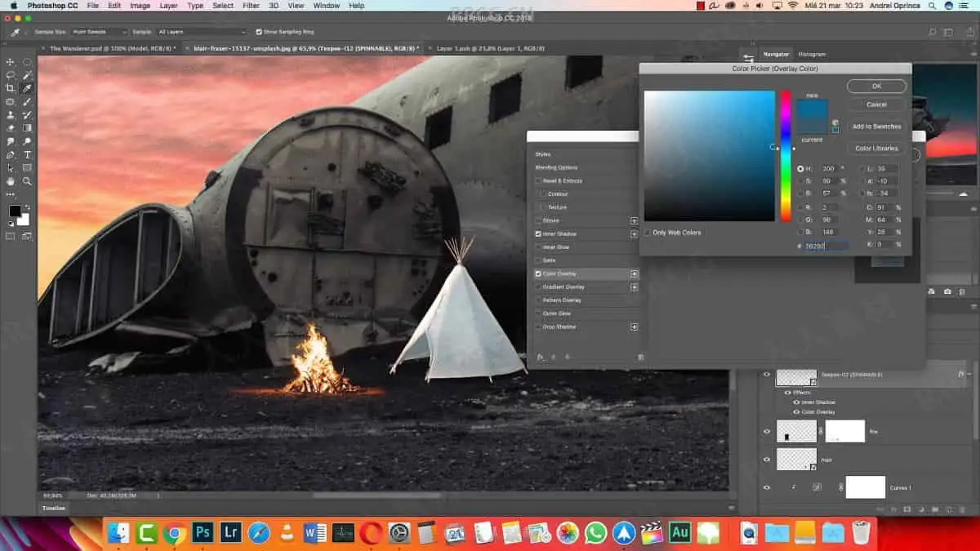Open Lightroom from the Dock
The image size is (980, 551).
231,533
